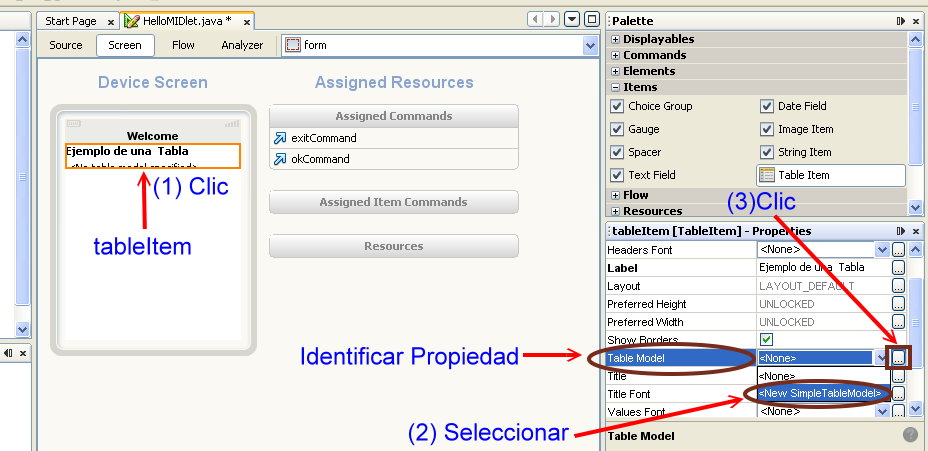Select the Text Field palette item
This screenshot has width=928, height=451.
tap(643, 175)
